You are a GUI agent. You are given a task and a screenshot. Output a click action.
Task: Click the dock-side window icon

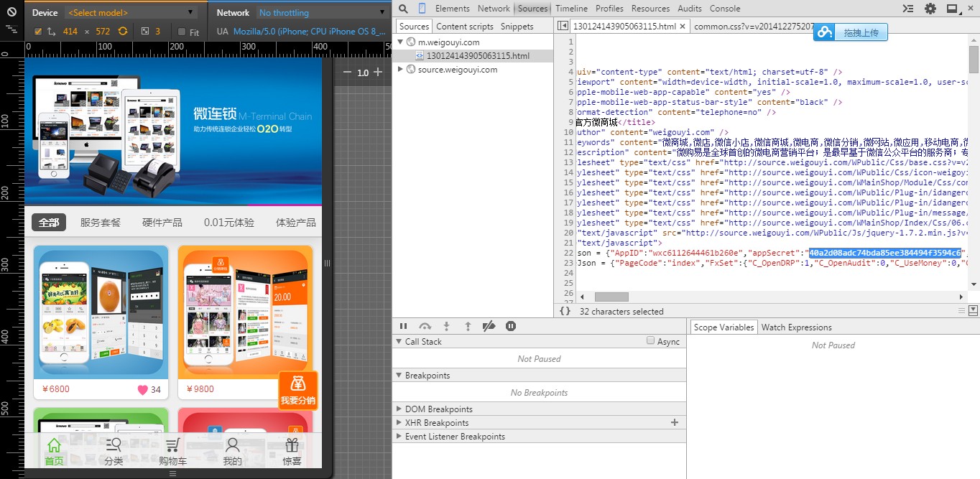pyautogui.click(x=952, y=9)
